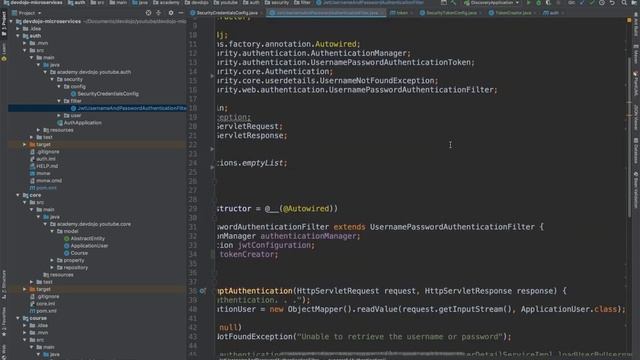Click the Course class icon in the tree

(67, 253)
